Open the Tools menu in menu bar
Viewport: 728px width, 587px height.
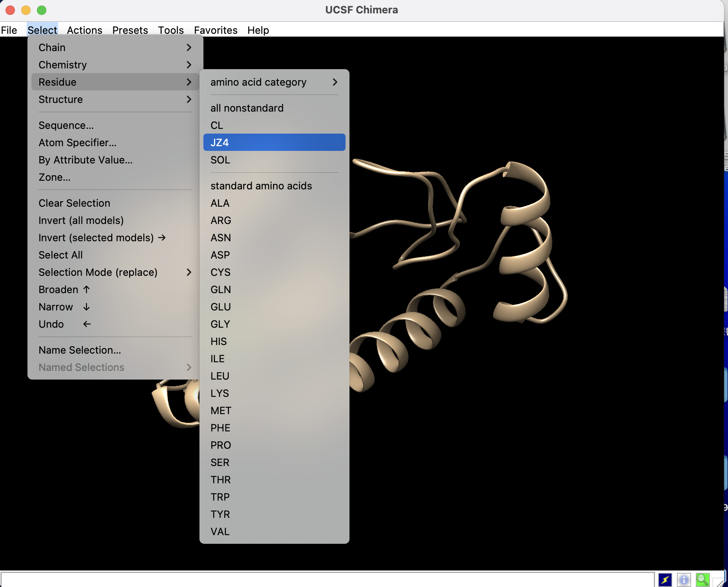click(x=170, y=30)
